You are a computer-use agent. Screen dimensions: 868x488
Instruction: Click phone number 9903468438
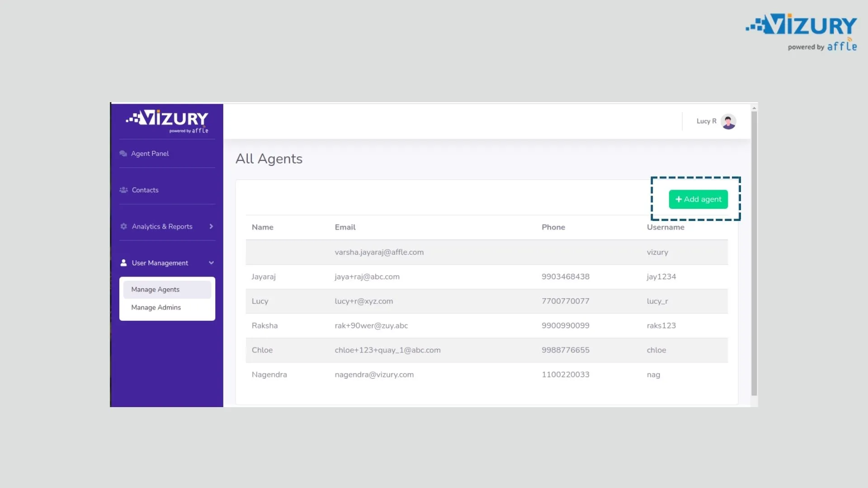pos(566,277)
